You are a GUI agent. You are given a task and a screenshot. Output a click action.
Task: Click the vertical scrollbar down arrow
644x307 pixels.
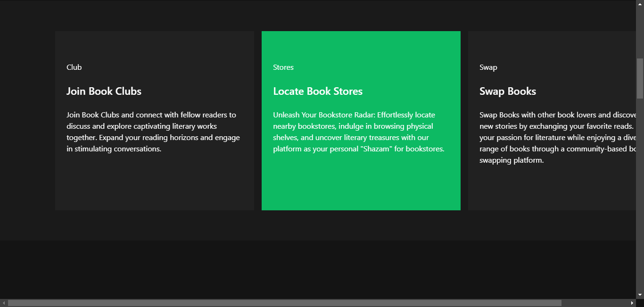pyautogui.click(x=640, y=295)
